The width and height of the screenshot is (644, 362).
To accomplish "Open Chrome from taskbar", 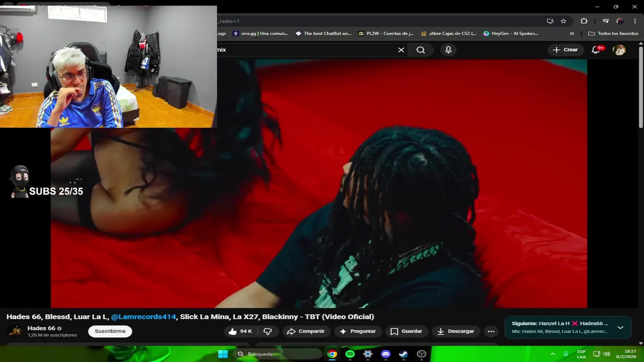I will pyautogui.click(x=332, y=354).
